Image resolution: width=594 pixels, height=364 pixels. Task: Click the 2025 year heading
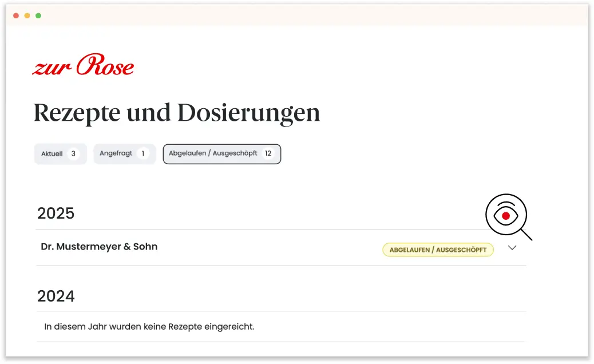[x=56, y=213]
